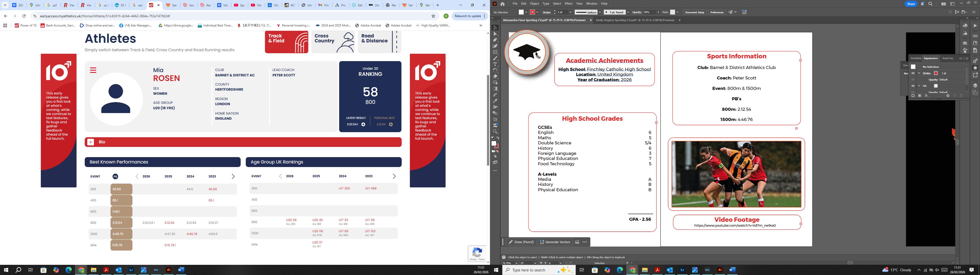
Task: Open the Object menu
Action: click(x=534, y=3)
